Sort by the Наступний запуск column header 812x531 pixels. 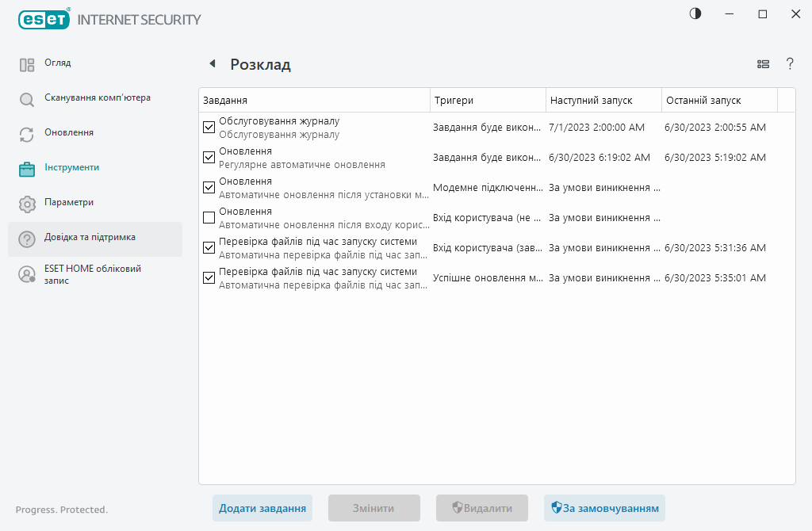pos(603,101)
